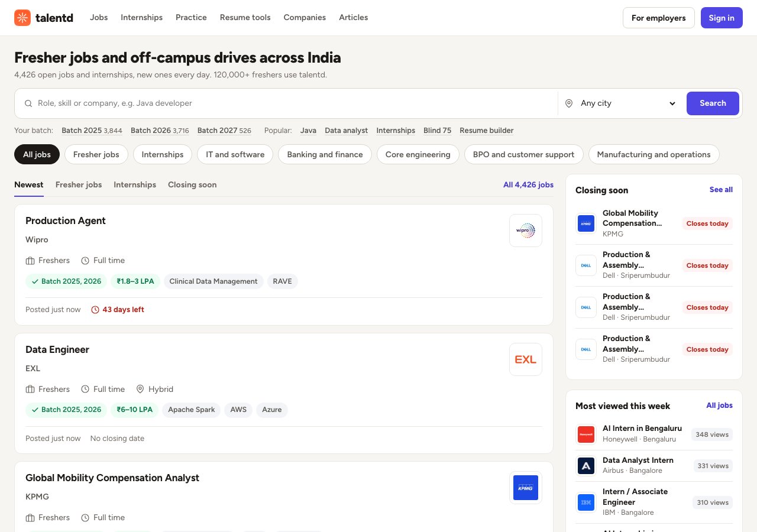Open the For employers page
This screenshot has width=757, height=532.
659,18
